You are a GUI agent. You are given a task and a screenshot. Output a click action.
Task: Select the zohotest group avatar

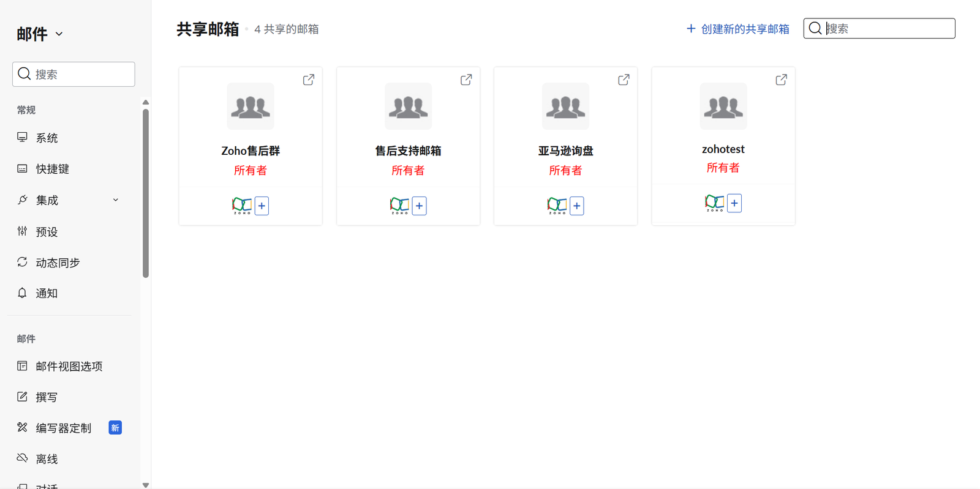pos(723,106)
